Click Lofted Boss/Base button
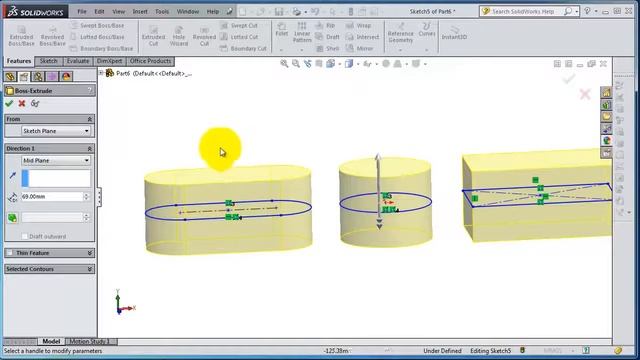Image resolution: width=640 pixels, height=360 pixels. 98,37
